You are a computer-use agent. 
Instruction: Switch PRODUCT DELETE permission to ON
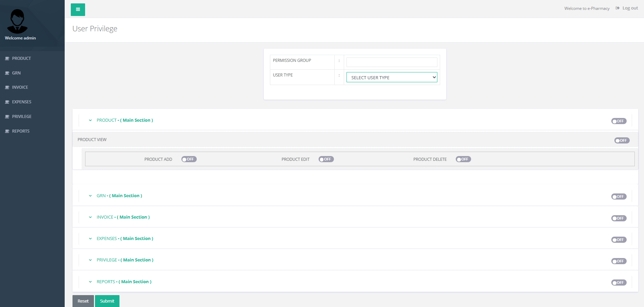[x=463, y=159]
